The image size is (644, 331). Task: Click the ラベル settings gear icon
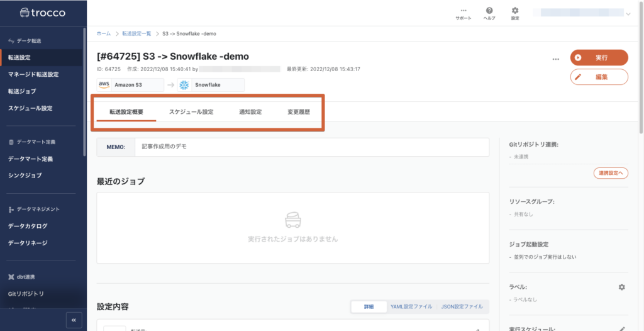pyautogui.click(x=621, y=287)
